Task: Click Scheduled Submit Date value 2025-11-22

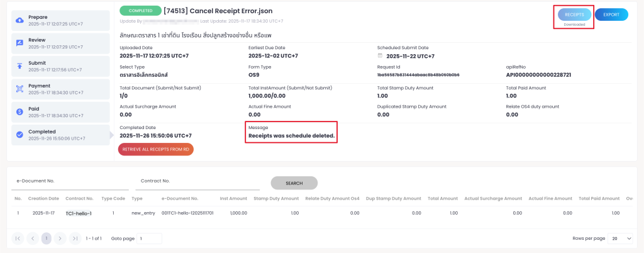Action: pos(410,56)
